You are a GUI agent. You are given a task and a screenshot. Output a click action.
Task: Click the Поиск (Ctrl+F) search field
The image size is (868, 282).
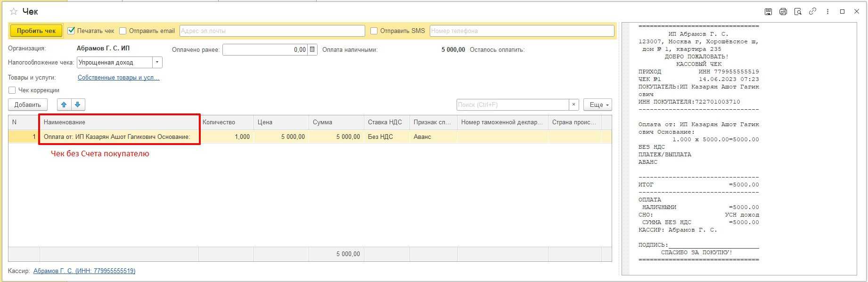click(x=513, y=105)
